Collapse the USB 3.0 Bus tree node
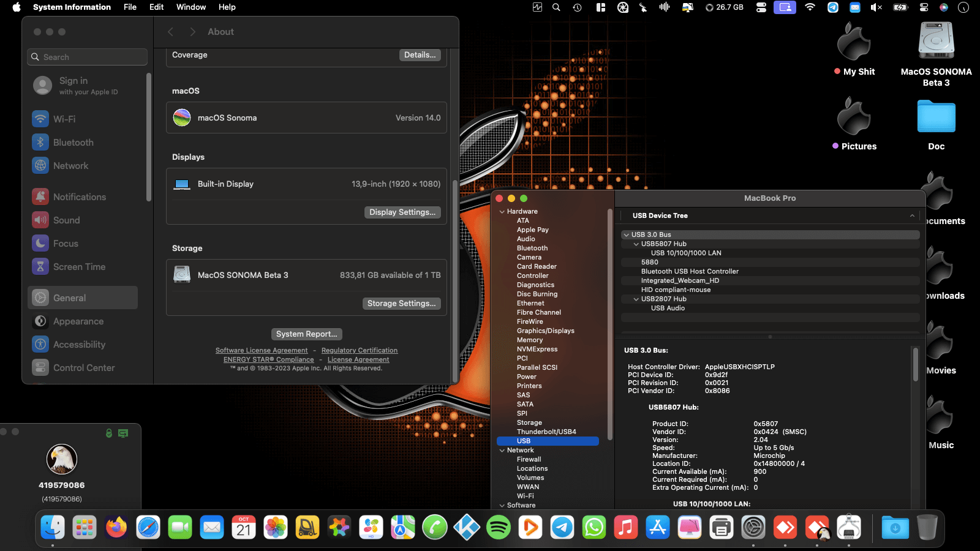This screenshot has width=980, height=551. [x=626, y=235]
